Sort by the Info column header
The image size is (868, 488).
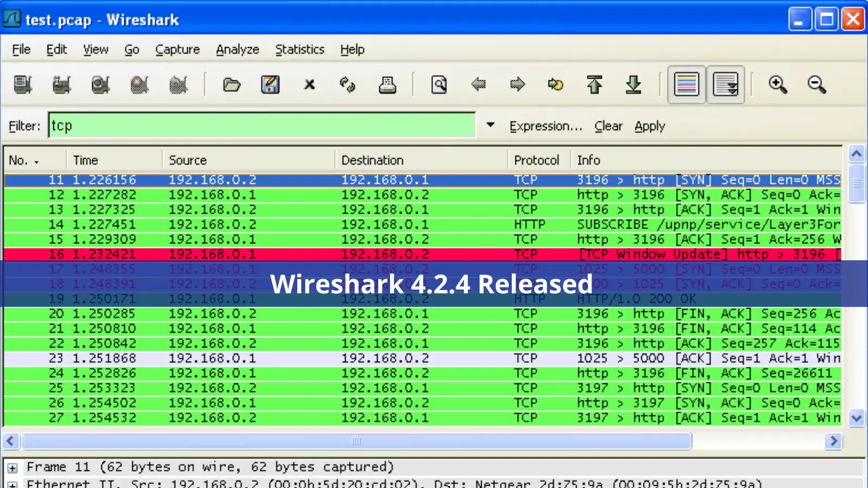(706, 160)
